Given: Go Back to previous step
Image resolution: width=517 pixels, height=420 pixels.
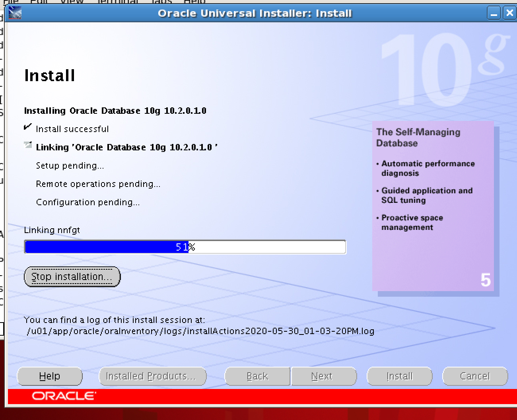Looking at the screenshot, I should click(x=257, y=376).
